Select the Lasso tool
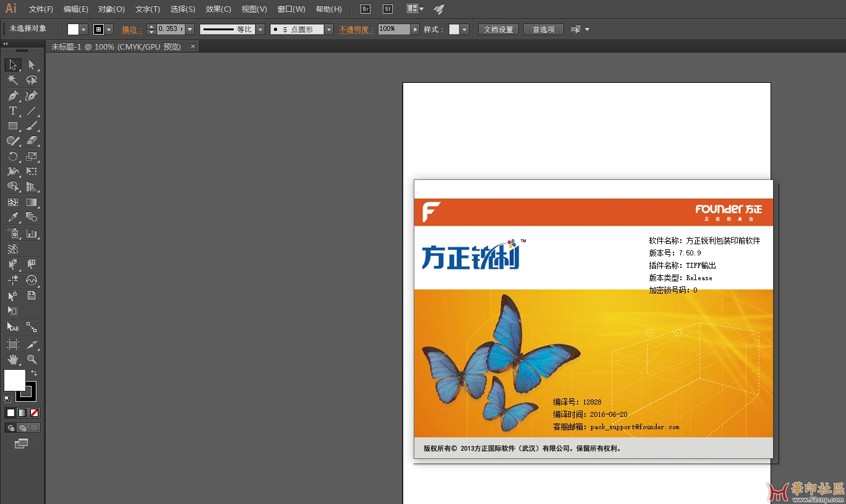 click(32, 80)
